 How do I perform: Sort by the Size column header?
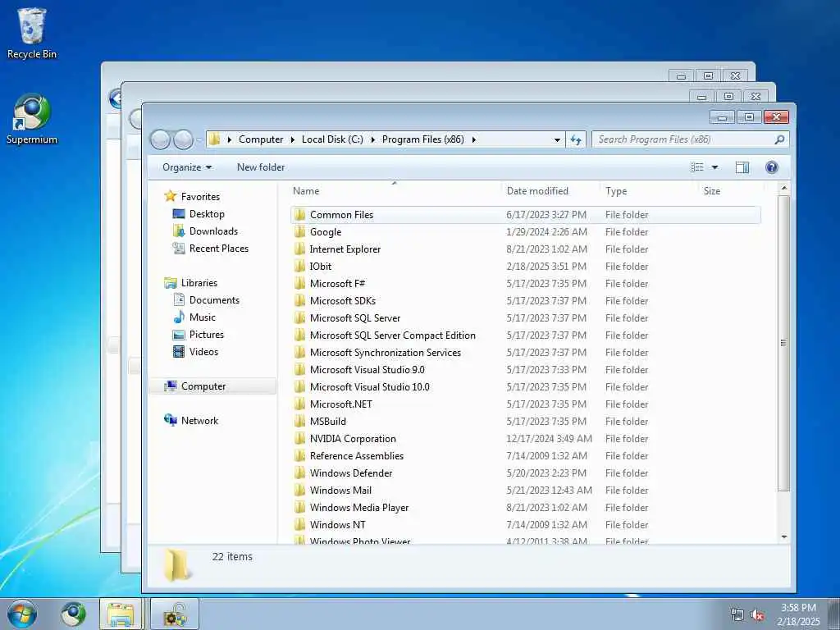click(712, 190)
